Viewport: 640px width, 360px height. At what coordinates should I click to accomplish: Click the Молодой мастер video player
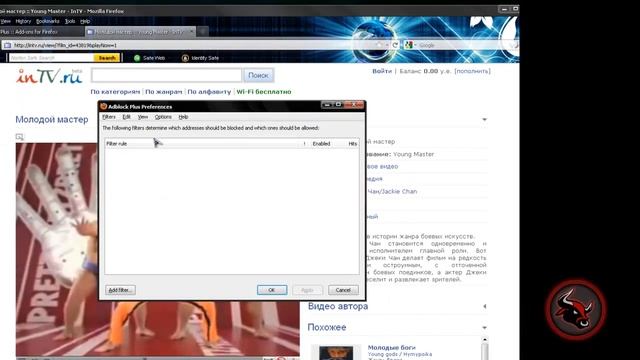point(158,249)
